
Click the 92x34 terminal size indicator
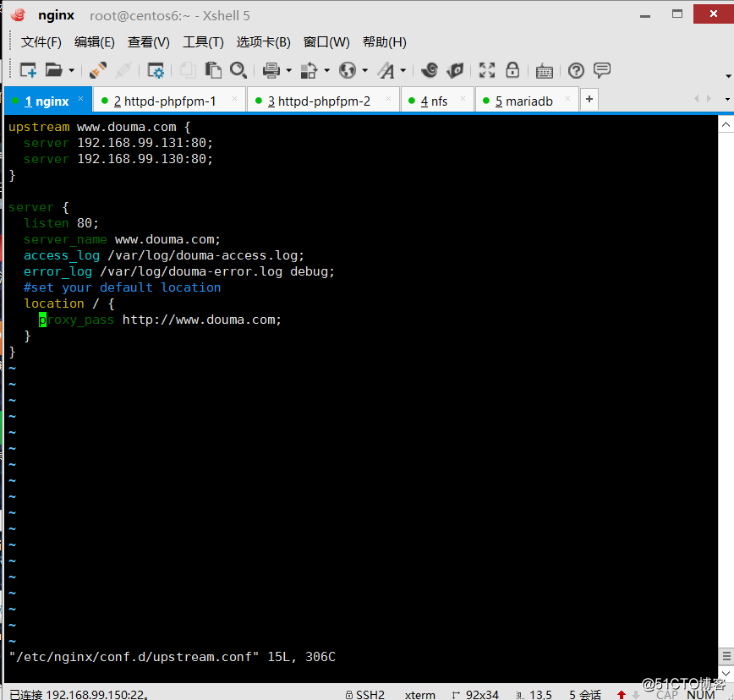tap(475, 694)
